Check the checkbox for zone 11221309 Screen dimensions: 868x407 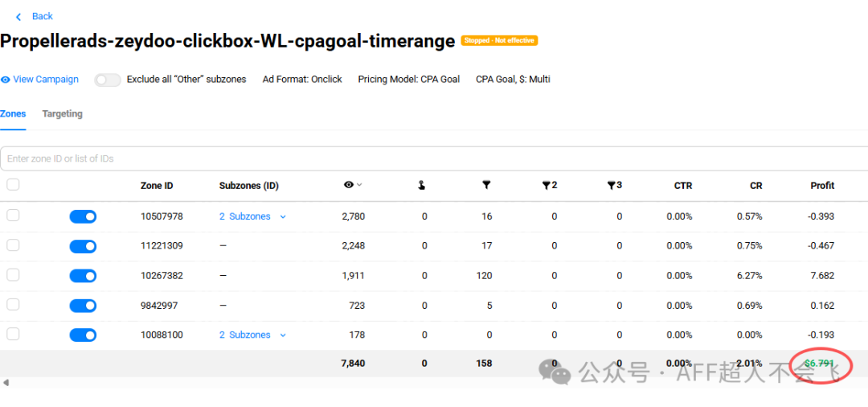pos(13,245)
